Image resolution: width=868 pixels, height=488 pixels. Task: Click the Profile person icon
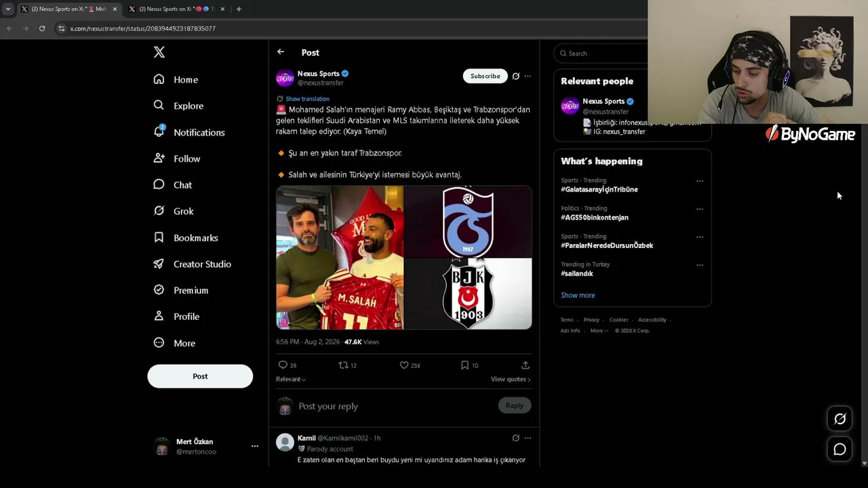[x=159, y=316]
